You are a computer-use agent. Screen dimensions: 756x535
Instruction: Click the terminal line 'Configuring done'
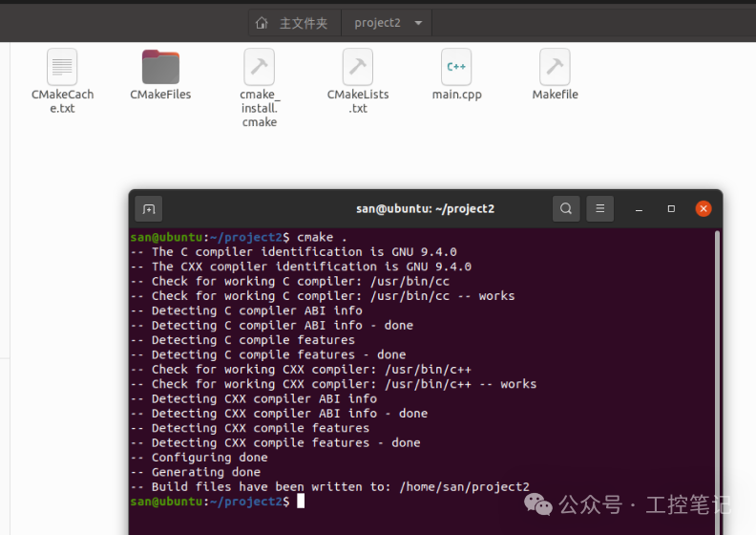[x=199, y=458]
